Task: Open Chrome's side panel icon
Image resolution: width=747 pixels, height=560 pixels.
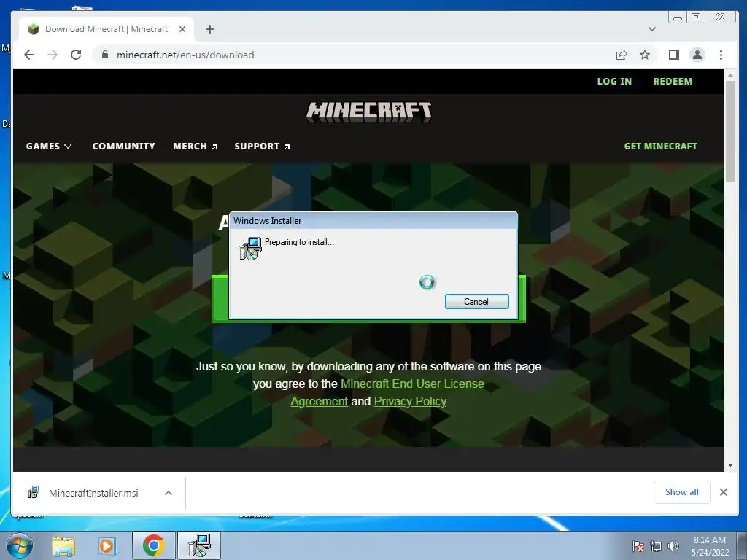Action: point(673,55)
